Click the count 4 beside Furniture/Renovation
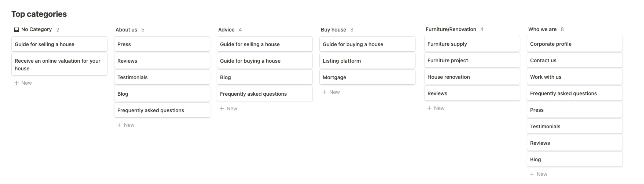The height and width of the screenshot is (184, 644). coord(482,30)
